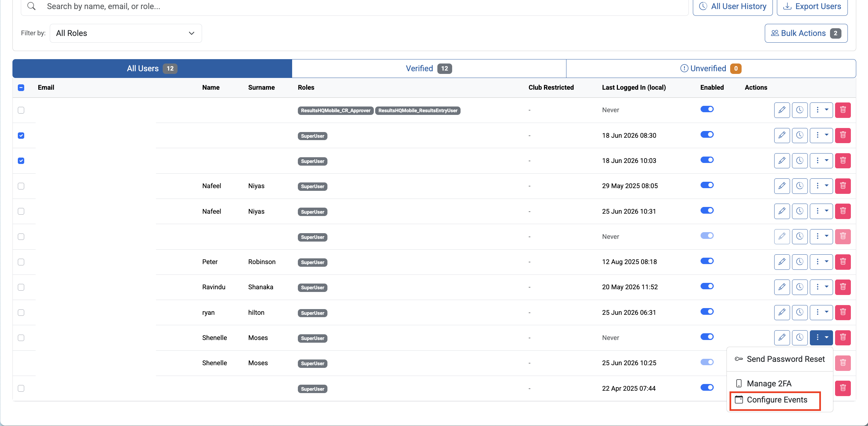Open All User History
Viewport: 868px width, 426px height.
pyautogui.click(x=733, y=6)
